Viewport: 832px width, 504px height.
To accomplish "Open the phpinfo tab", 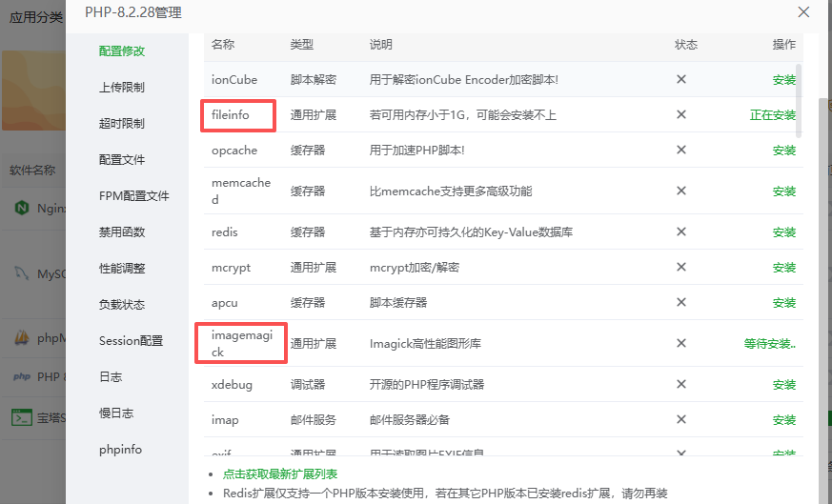I will [120, 450].
